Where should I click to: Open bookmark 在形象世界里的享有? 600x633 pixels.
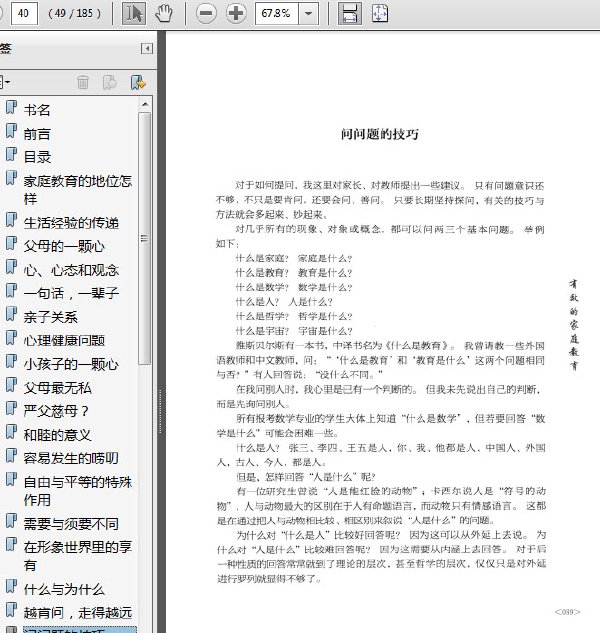pyautogui.click(x=78, y=556)
